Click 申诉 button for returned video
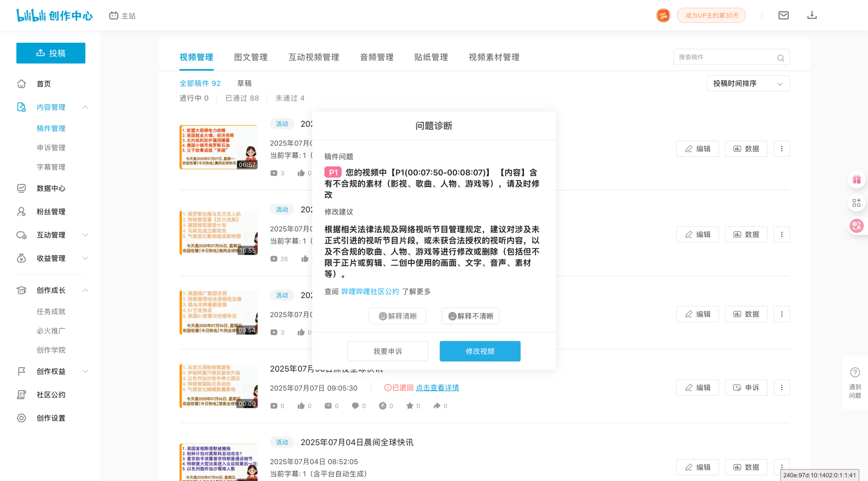 pyautogui.click(x=746, y=388)
